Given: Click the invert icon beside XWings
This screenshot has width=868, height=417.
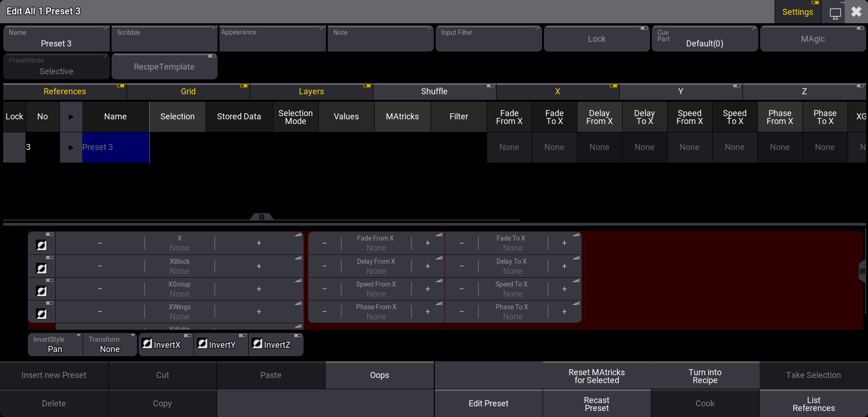Looking at the screenshot, I should [41, 314].
